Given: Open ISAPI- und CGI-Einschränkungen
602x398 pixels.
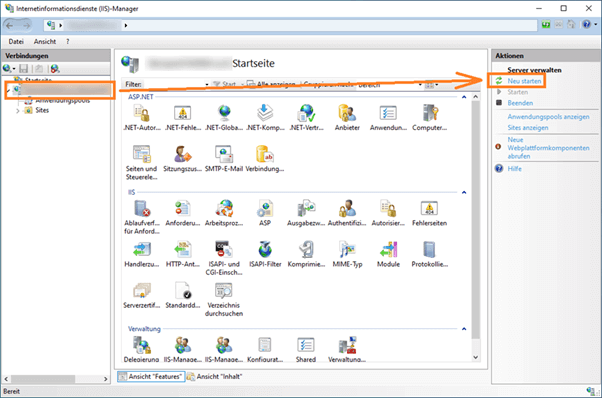Looking at the screenshot, I should click(x=224, y=258).
